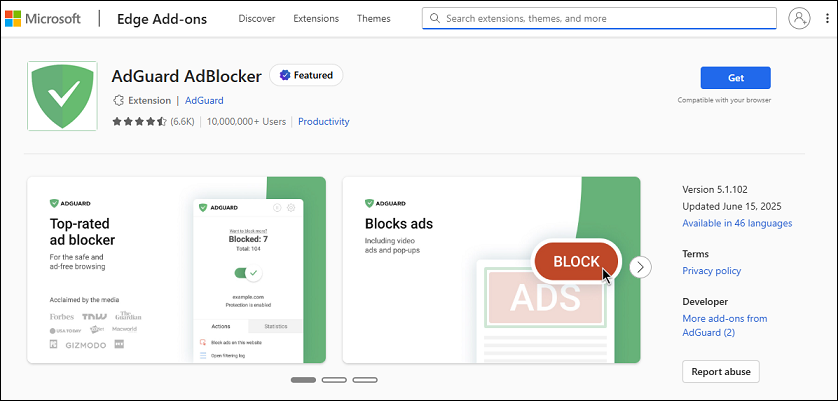Advance carousel with next arrow
The height and width of the screenshot is (401, 838).
click(x=640, y=267)
